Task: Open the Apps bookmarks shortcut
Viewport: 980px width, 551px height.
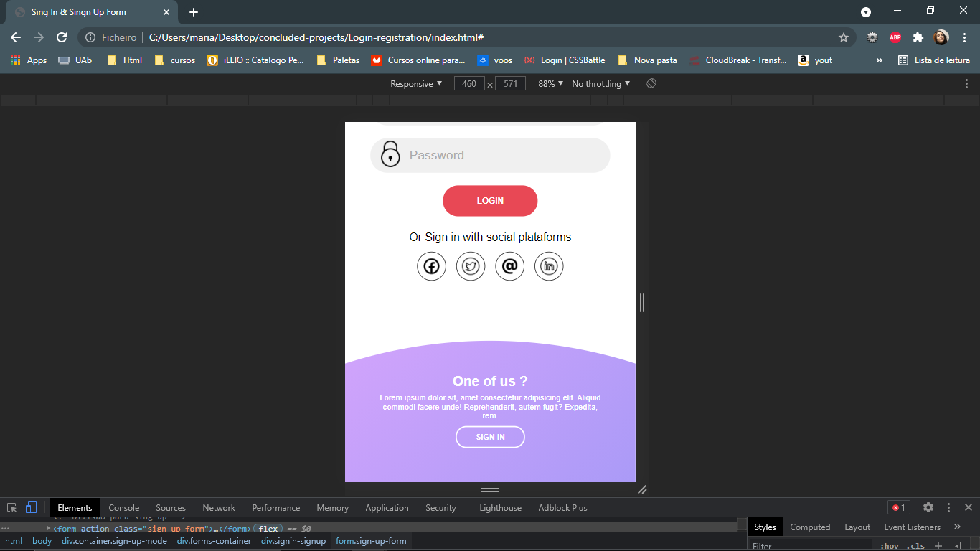Action: click(x=29, y=60)
